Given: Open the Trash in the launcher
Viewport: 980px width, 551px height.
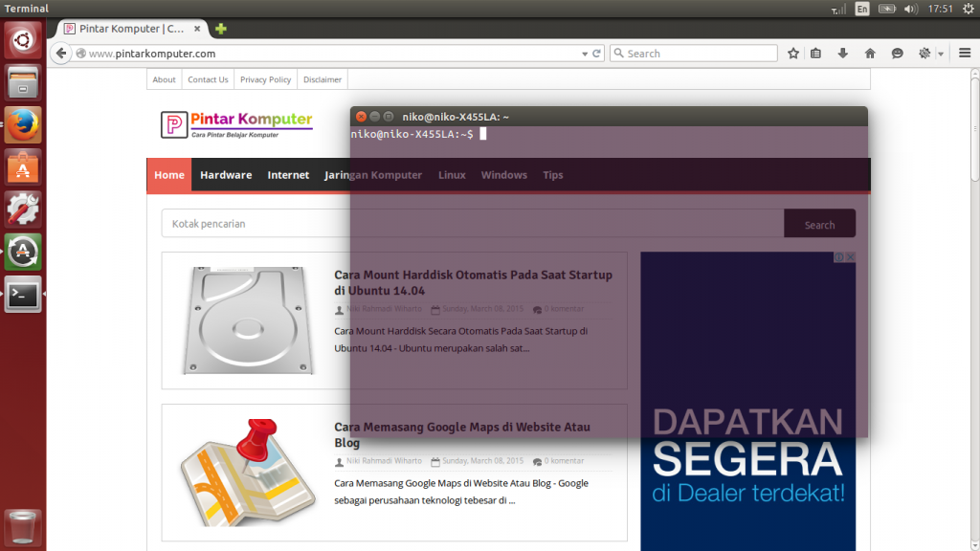Looking at the screenshot, I should click(x=23, y=527).
